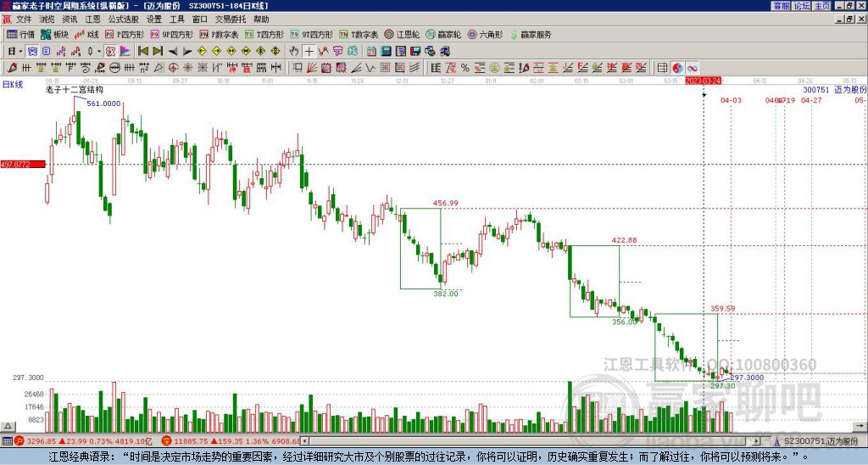Click the red 497.8772 price label
Image resolution: width=868 pixels, height=465 pixels.
pos(23,165)
